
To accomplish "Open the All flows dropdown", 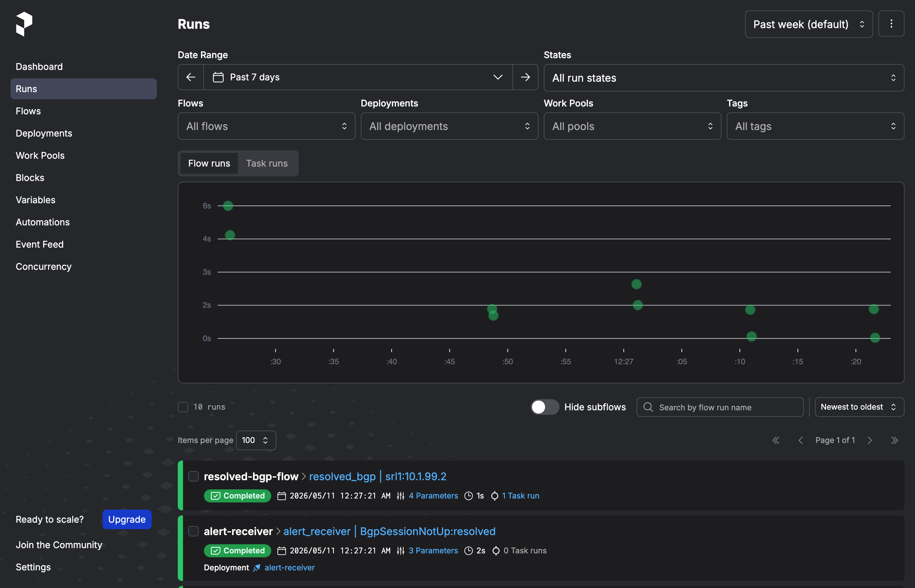I will (x=266, y=126).
